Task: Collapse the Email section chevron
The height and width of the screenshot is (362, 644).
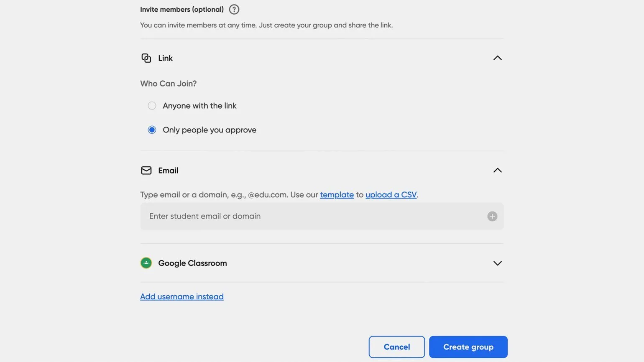Action: tap(497, 171)
